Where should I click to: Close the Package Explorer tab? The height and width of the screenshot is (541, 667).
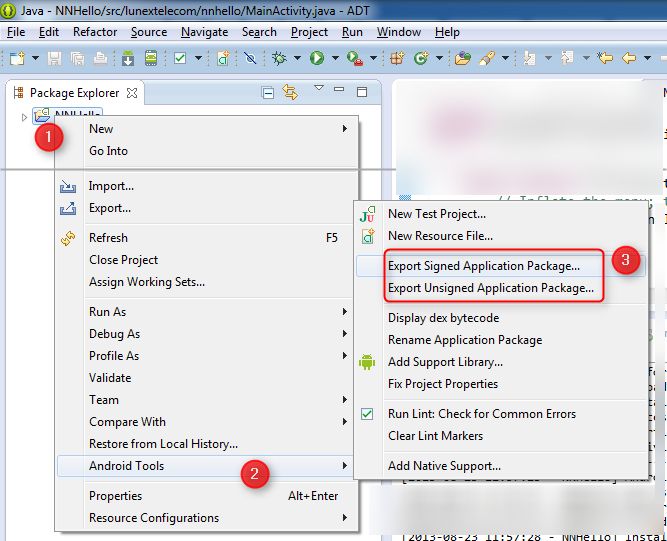point(132,93)
